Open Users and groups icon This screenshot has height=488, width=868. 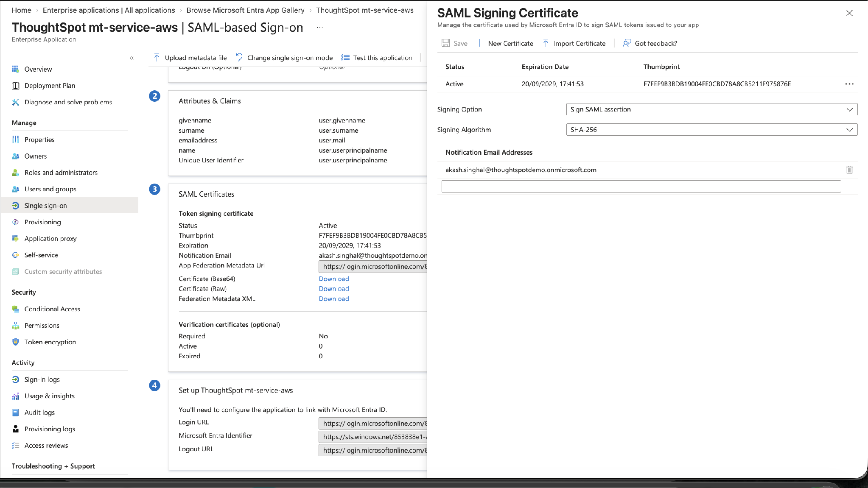pyautogui.click(x=15, y=189)
